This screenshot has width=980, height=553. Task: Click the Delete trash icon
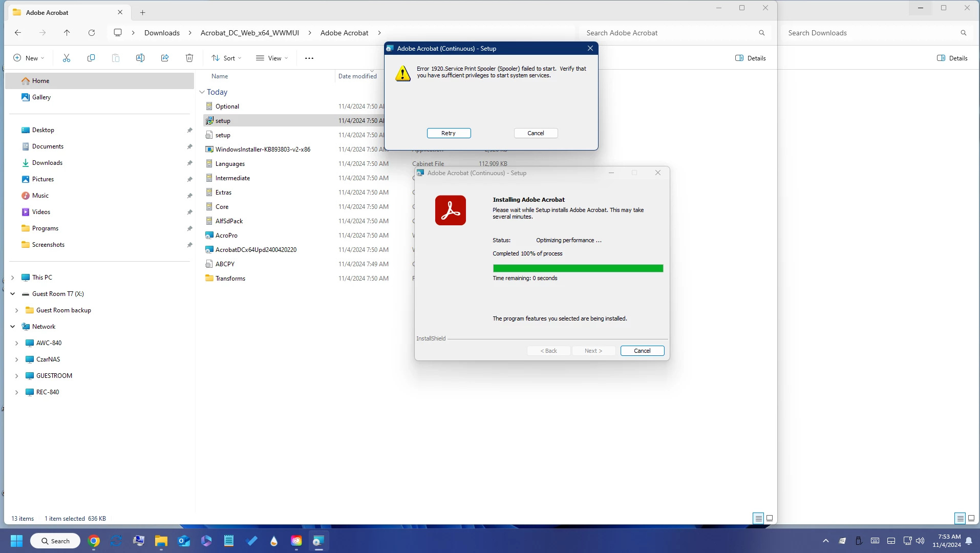[x=189, y=58]
